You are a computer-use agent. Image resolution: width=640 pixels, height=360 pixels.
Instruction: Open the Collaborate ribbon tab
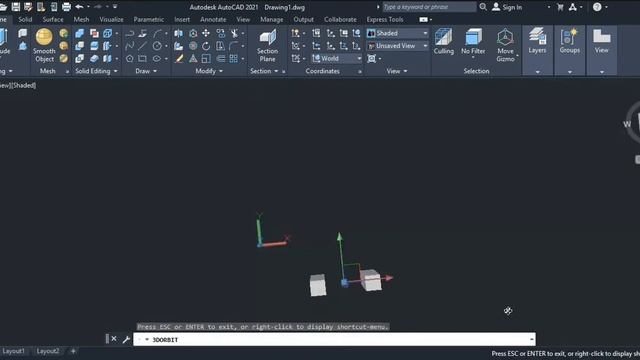point(340,19)
